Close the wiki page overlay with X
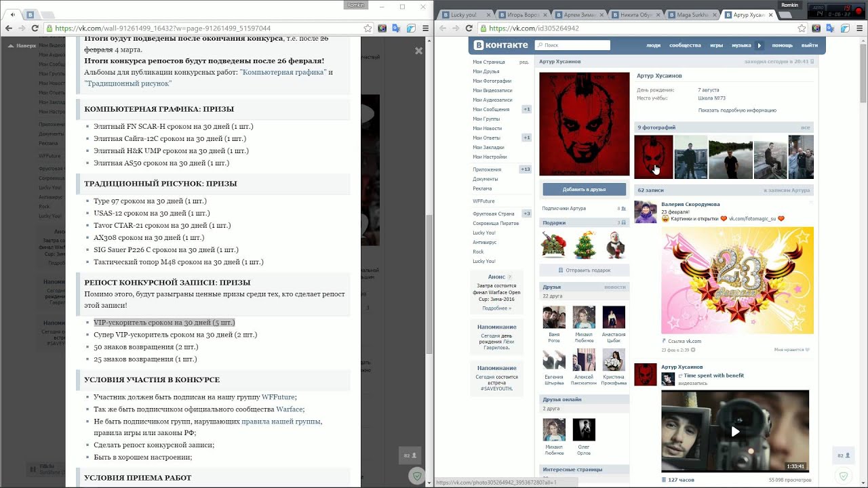Viewport: 868px width, 488px height. click(418, 51)
